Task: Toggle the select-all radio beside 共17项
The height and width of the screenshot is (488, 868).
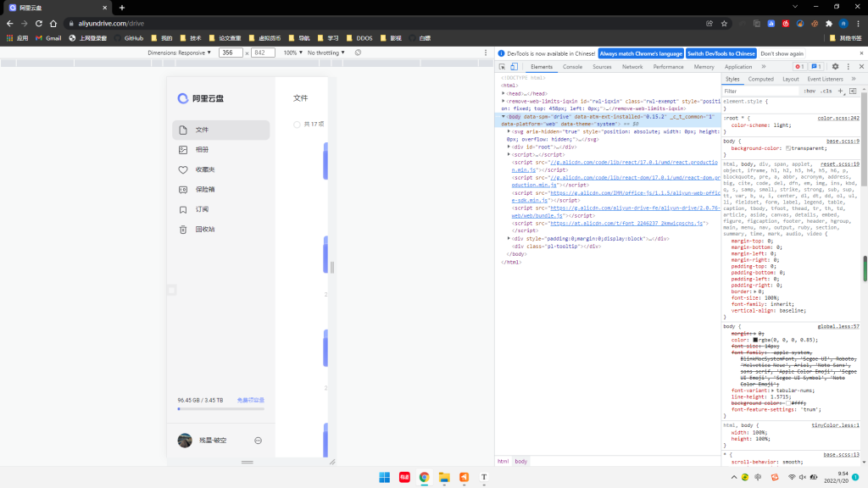Action: pyautogui.click(x=297, y=125)
